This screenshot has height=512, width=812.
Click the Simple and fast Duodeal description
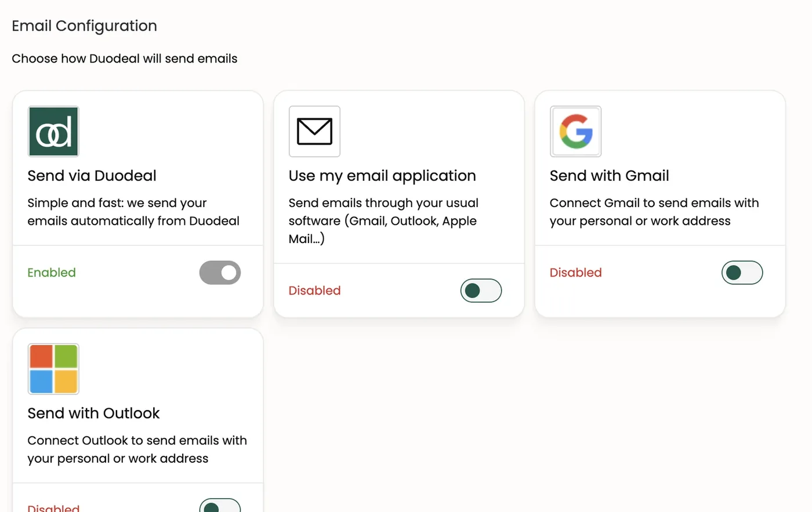pos(133,212)
